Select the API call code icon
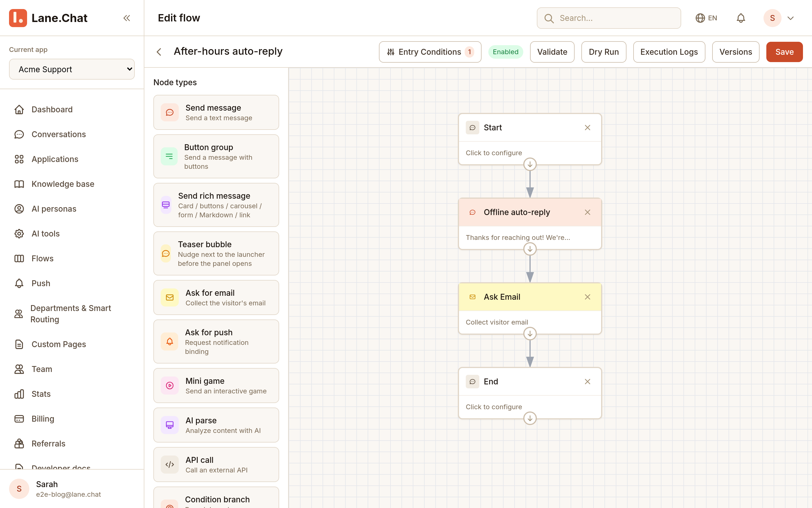812x508 pixels. [170, 465]
